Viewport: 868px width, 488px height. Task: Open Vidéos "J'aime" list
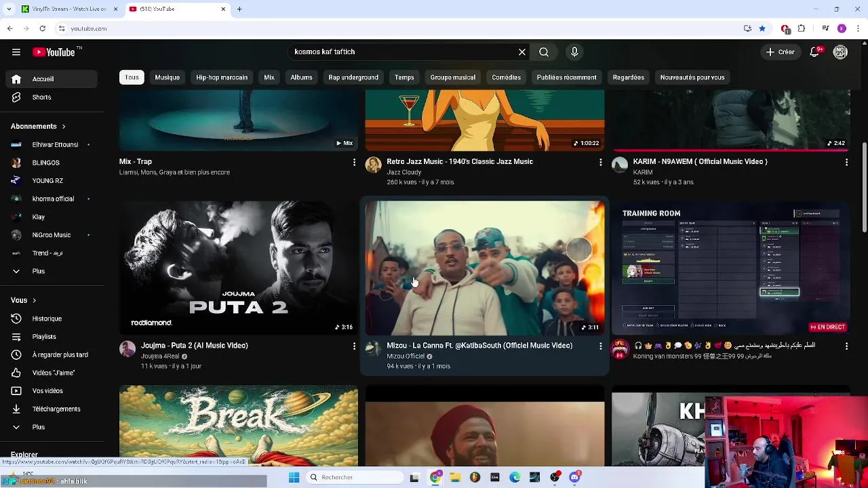click(x=53, y=373)
